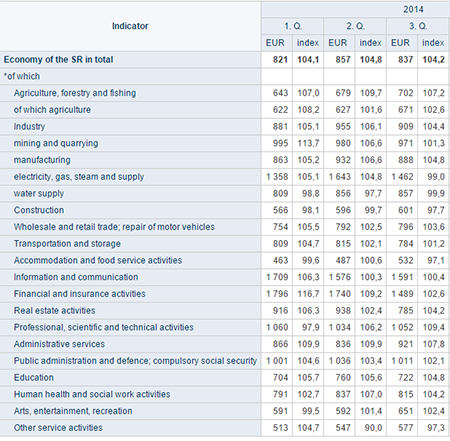Screen dimensions: 450x441
Task: Click the Indicator column header
Action: (x=130, y=26)
